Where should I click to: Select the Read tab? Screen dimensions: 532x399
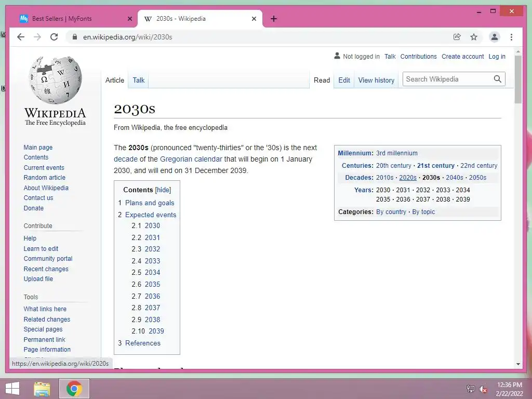(322, 80)
